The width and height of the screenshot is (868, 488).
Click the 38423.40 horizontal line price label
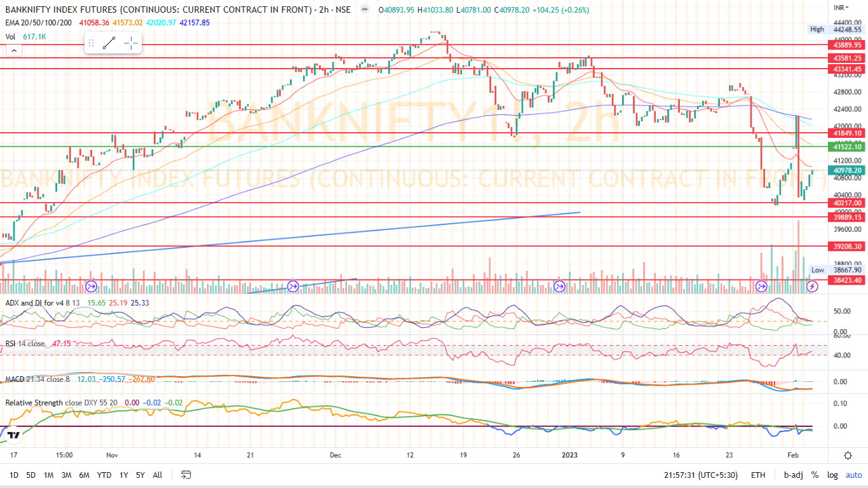[847, 280]
